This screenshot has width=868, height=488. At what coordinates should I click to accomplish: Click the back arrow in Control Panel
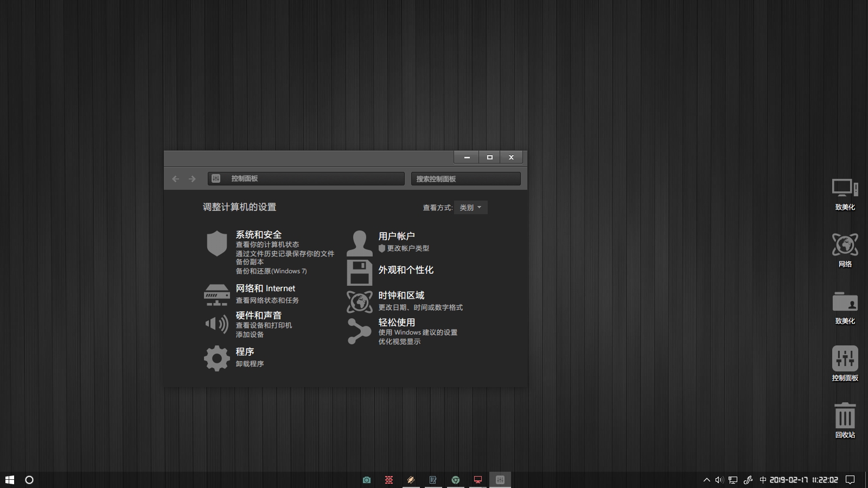point(175,178)
